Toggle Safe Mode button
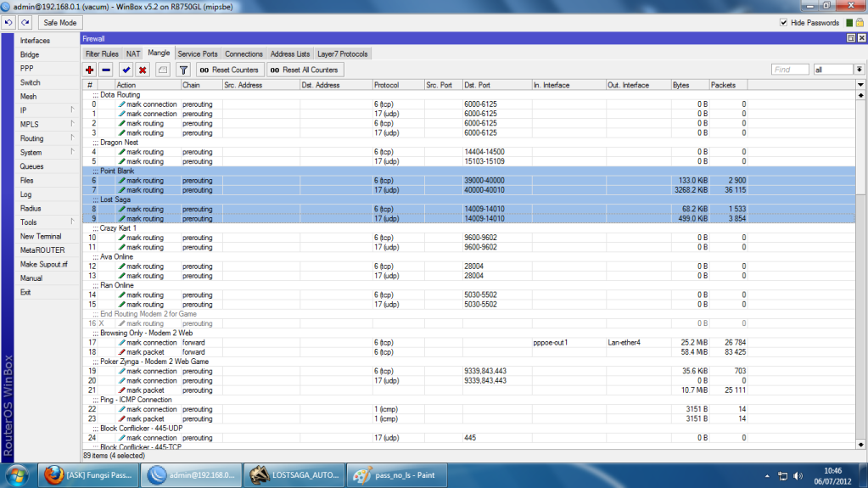868x488 pixels. tap(59, 23)
